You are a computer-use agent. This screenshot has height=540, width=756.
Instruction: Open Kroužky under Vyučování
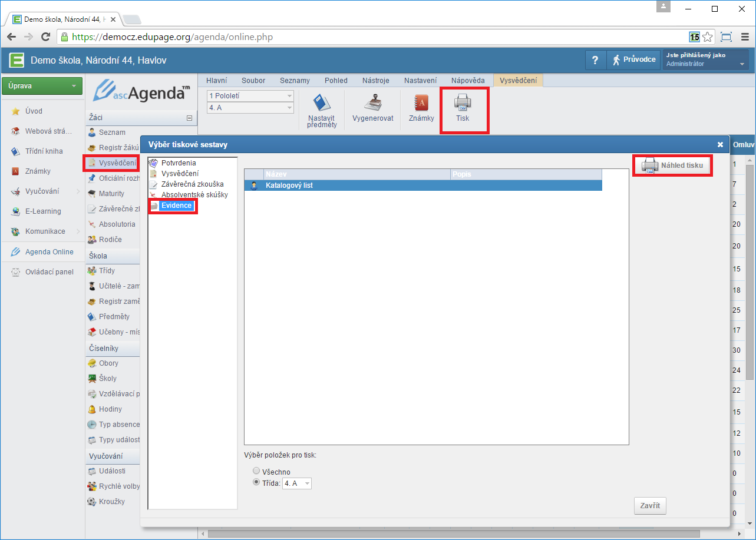(111, 502)
